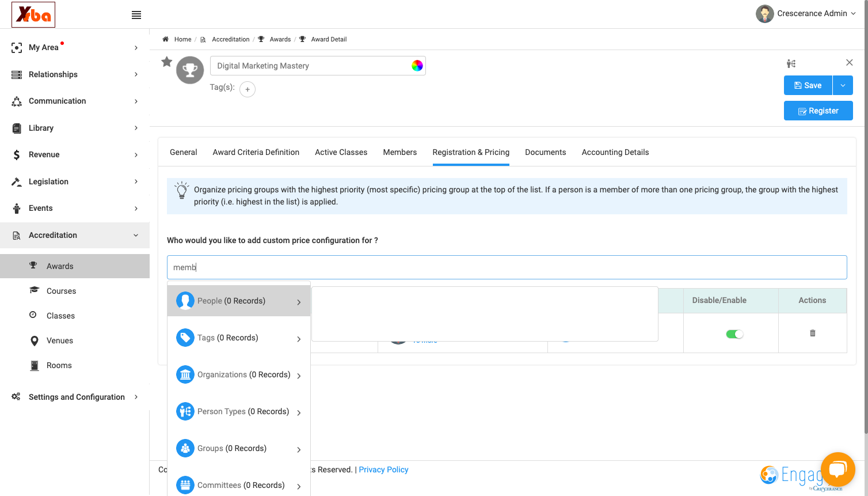The height and width of the screenshot is (496, 868).
Task: Click the person types icon above Save
Action: [791, 63]
